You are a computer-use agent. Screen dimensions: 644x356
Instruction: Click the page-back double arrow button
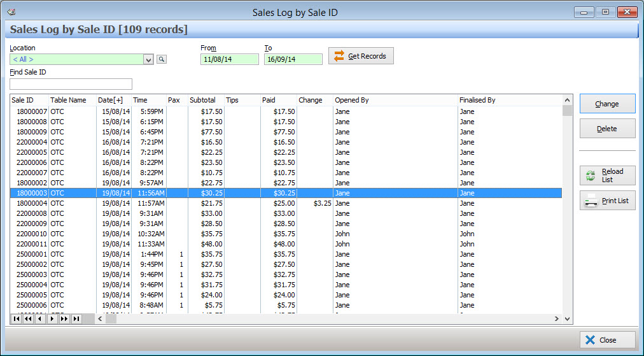point(28,318)
